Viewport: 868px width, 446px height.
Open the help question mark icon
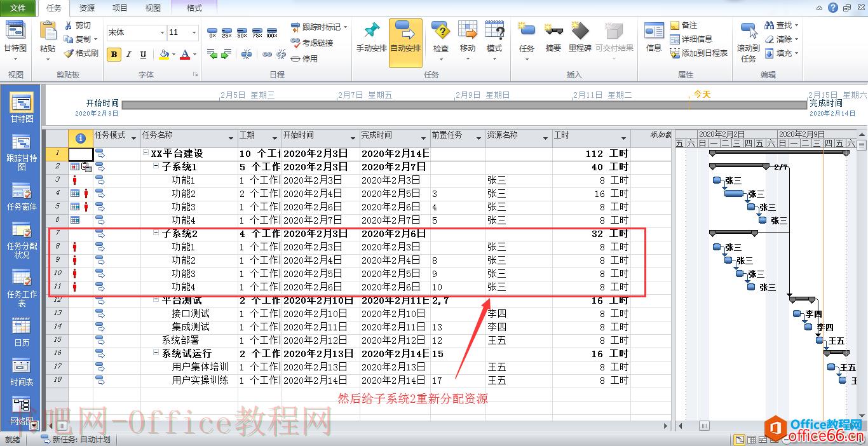[x=834, y=8]
